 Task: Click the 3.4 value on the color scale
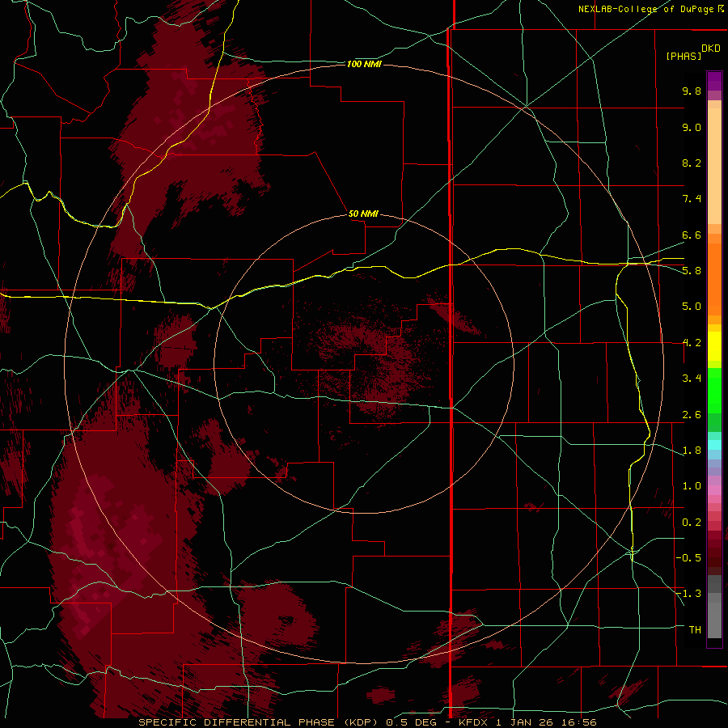692,379
